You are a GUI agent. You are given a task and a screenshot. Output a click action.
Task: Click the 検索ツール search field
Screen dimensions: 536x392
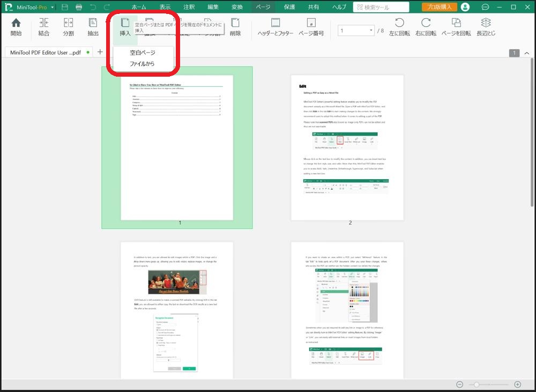click(381, 7)
